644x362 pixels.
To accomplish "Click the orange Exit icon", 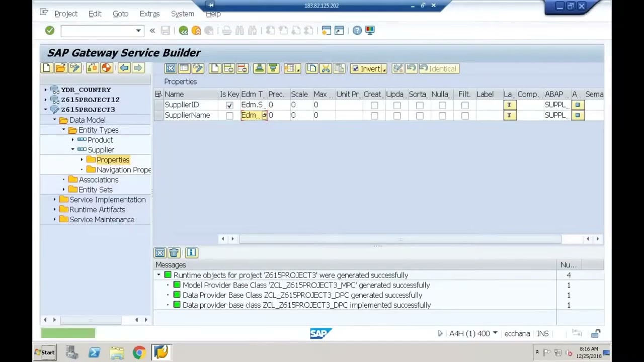I will (x=196, y=31).
